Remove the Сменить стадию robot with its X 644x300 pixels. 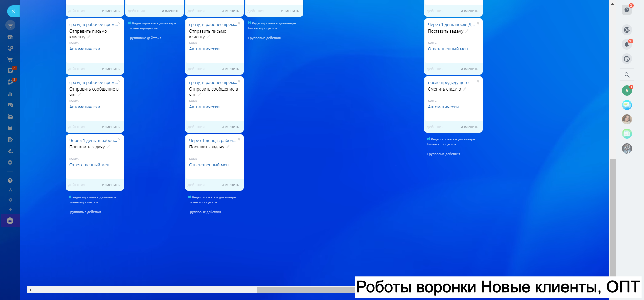[x=478, y=81]
